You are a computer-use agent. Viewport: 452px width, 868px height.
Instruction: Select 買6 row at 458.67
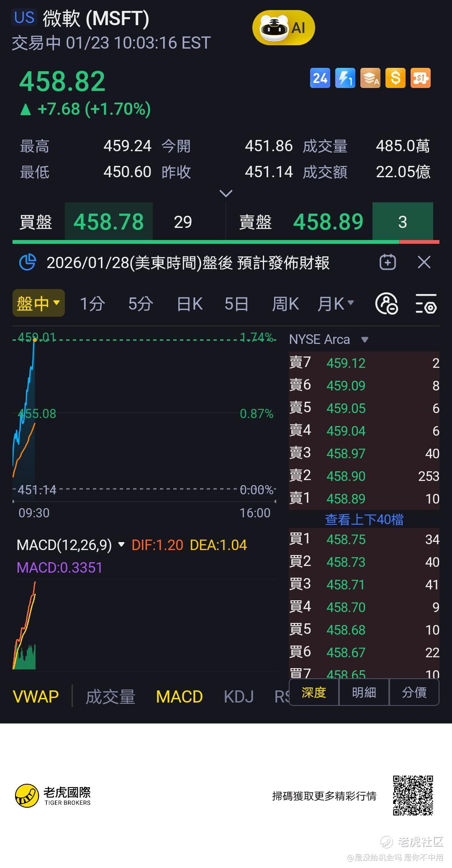(x=364, y=652)
